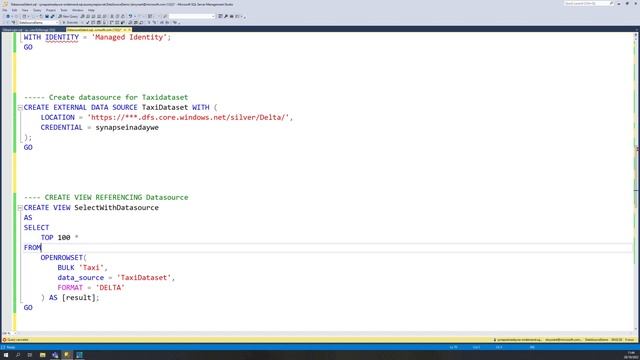Click the Parse checkmark icon
Image resolution: width=640 pixels, height=360 pixels.
pos(88,22)
